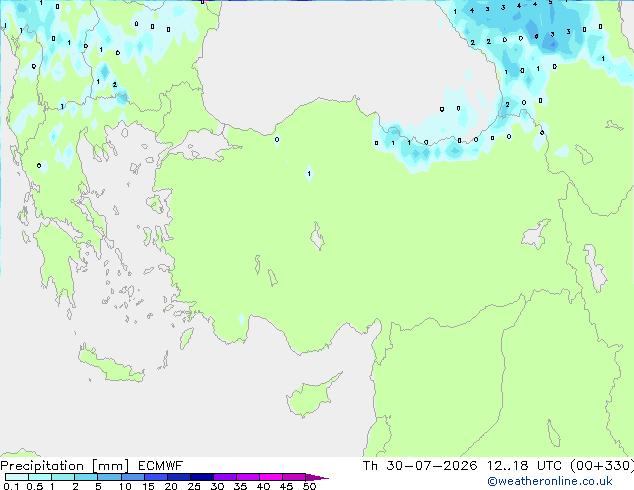
Task: Click the "Precipitation" title text
Action: click(42, 466)
